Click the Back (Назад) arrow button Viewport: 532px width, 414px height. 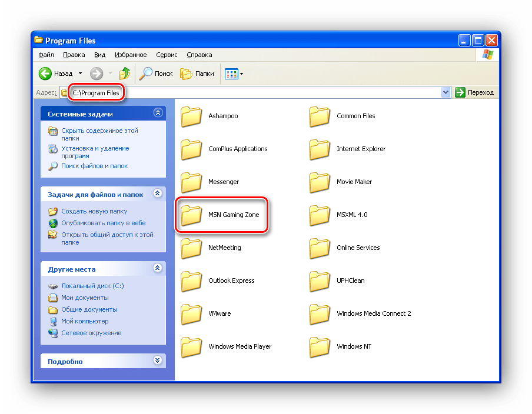pos(46,74)
